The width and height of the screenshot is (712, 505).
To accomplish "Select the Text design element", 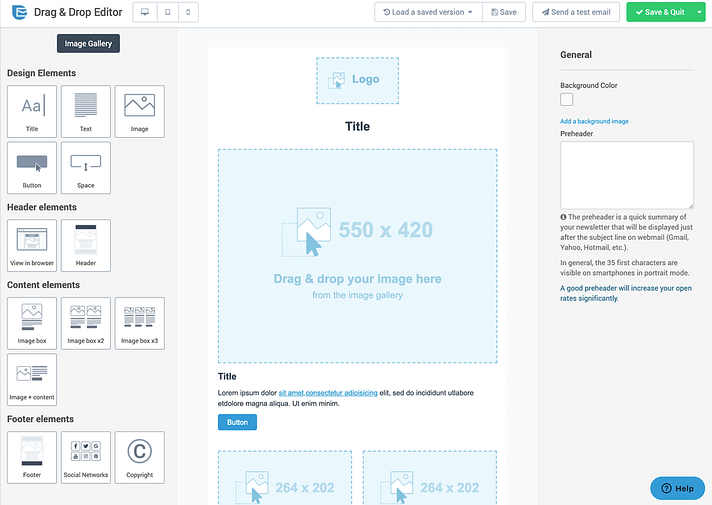I will pyautogui.click(x=86, y=111).
